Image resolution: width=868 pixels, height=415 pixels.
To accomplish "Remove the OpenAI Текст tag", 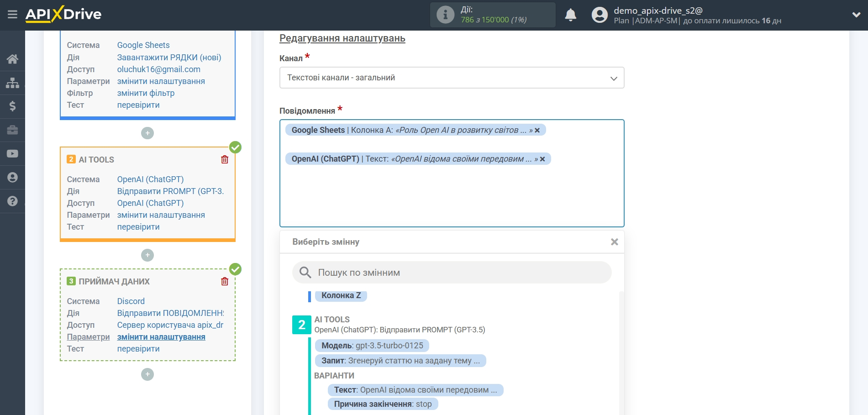I will (542, 159).
